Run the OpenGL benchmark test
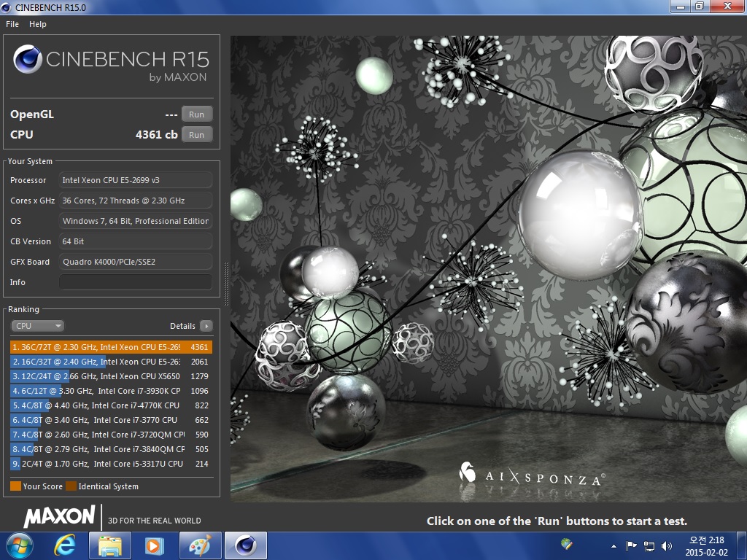The width and height of the screenshot is (747, 560). (x=197, y=114)
